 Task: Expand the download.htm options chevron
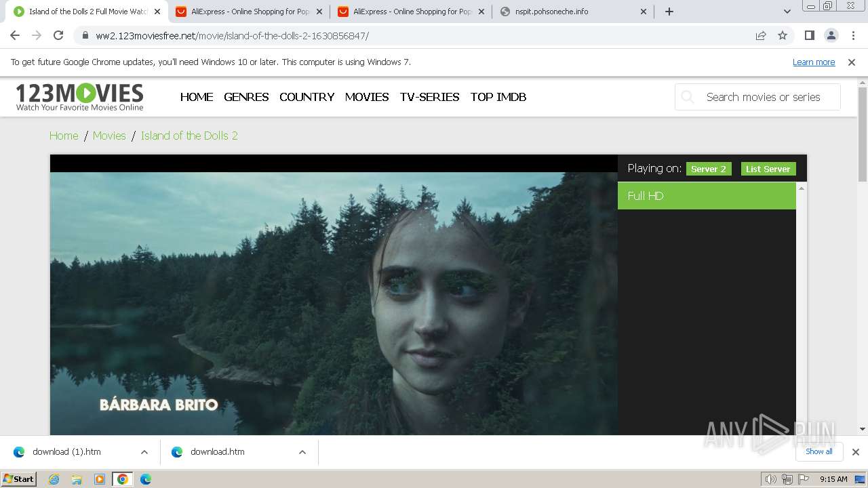pos(302,452)
